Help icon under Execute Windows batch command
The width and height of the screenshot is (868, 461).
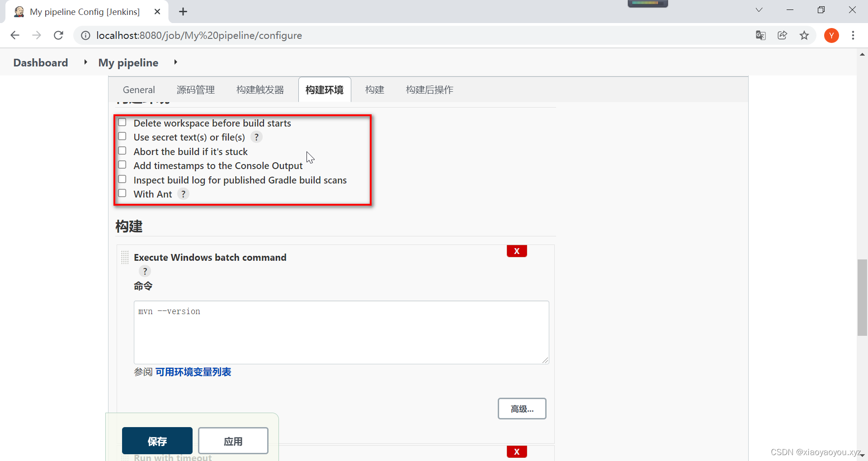click(x=145, y=271)
